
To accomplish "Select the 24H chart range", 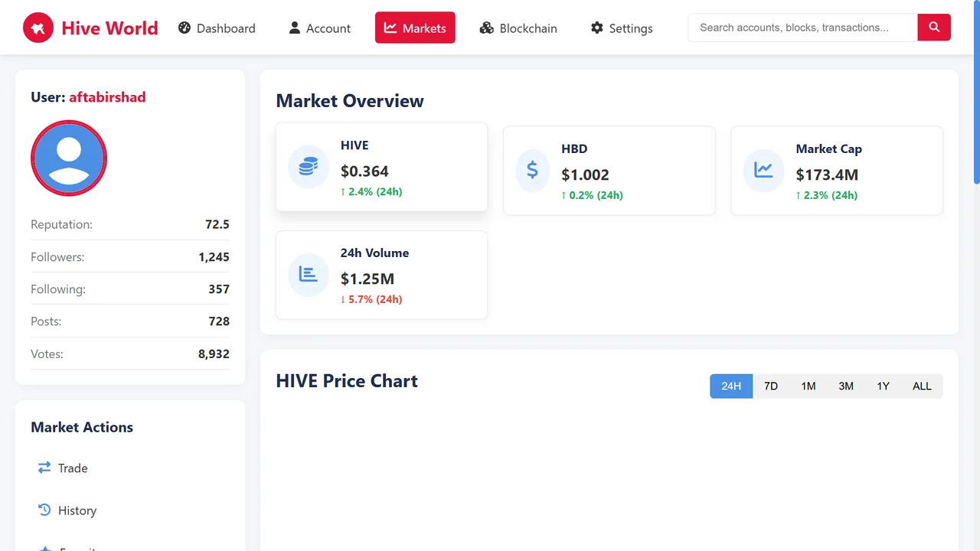I will coord(731,386).
